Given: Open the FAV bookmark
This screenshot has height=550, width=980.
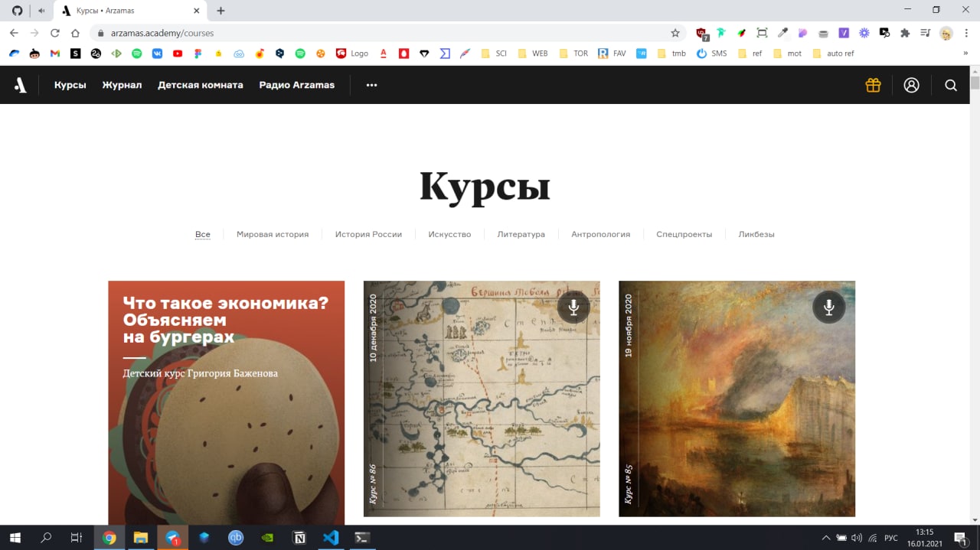Looking at the screenshot, I should click(x=612, y=54).
